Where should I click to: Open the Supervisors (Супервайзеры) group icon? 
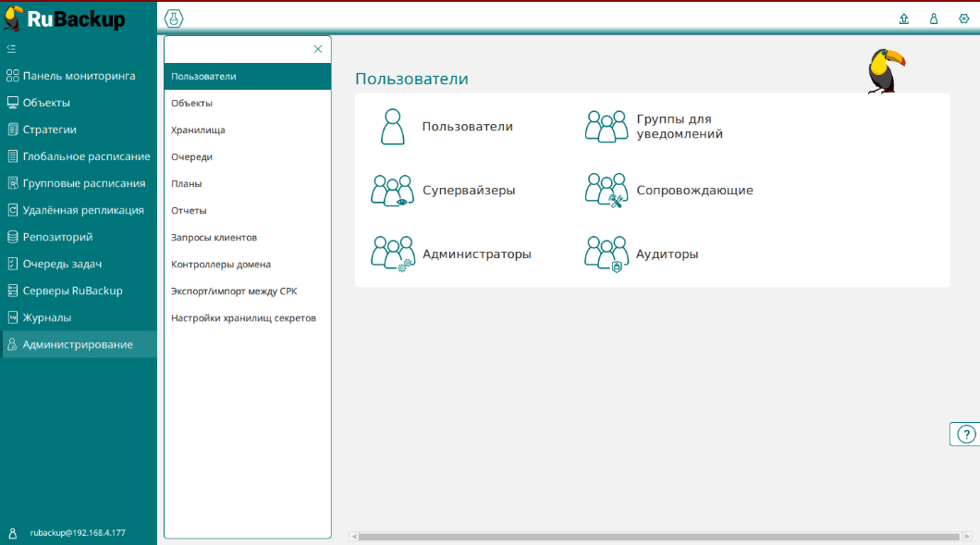tap(392, 191)
